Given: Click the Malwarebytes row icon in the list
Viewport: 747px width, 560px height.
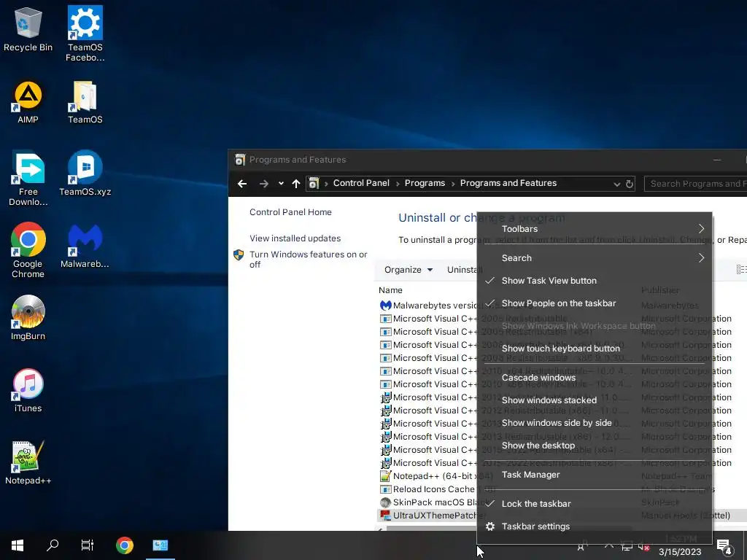Looking at the screenshot, I should [385, 306].
